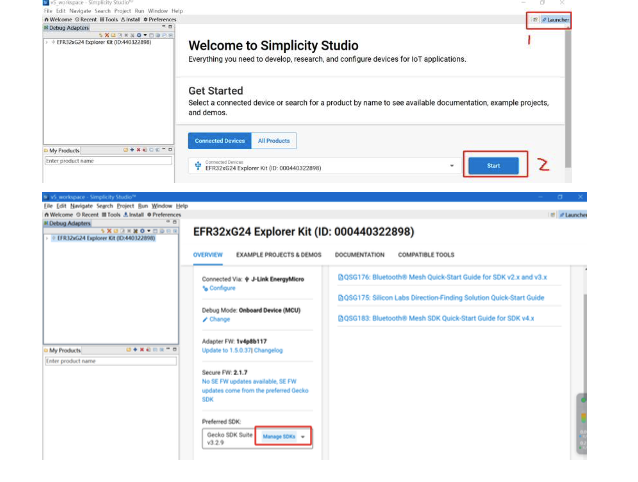Click Open Perspective icon beside Launcher, Welcome-page window
638x482 pixels.
pyautogui.click(x=535, y=20)
